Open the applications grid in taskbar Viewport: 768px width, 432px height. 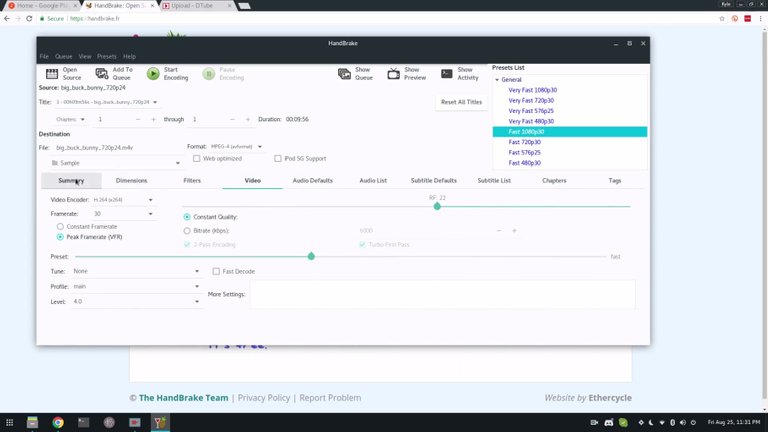(x=9, y=422)
